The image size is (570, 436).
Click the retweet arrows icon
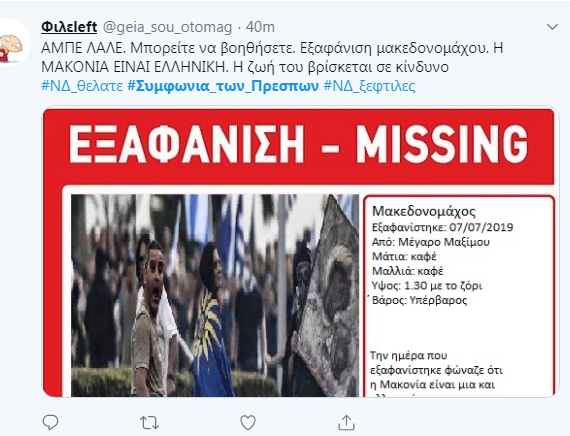(x=149, y=423)
